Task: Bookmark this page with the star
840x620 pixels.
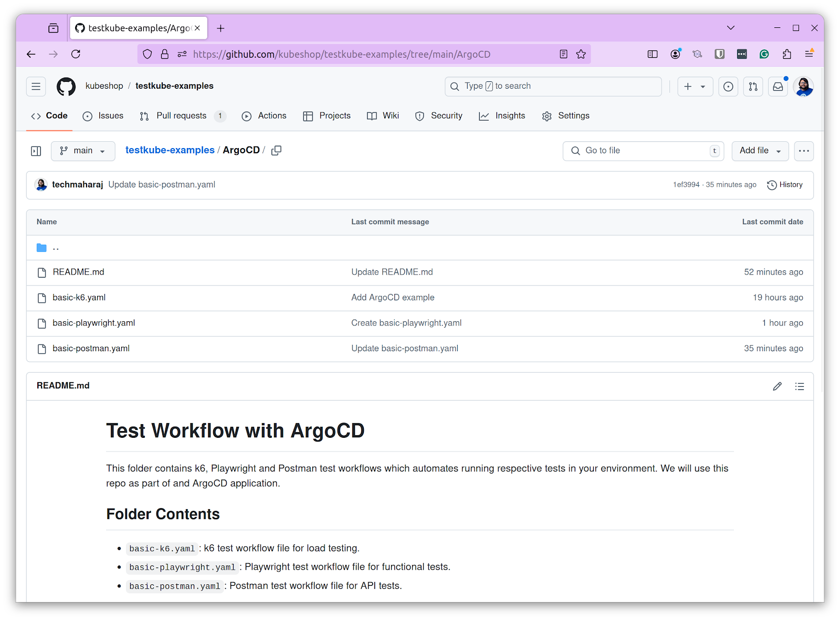Action: pos(581,54)
